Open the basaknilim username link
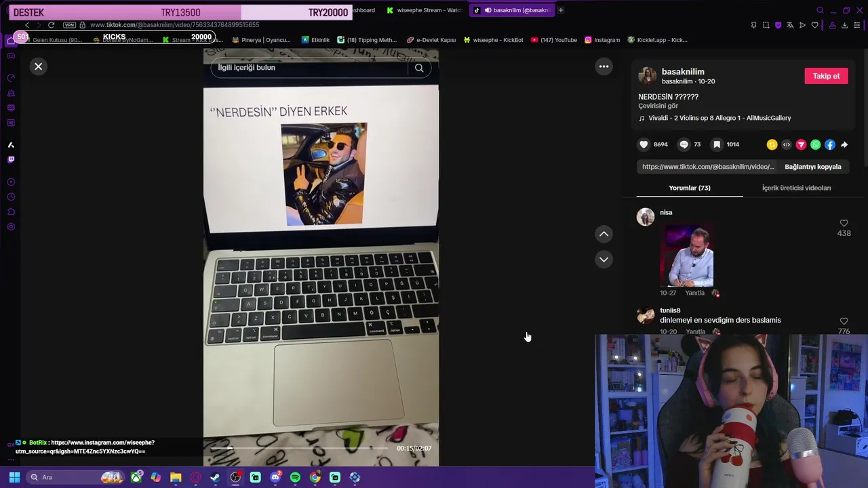 (683, 72)
